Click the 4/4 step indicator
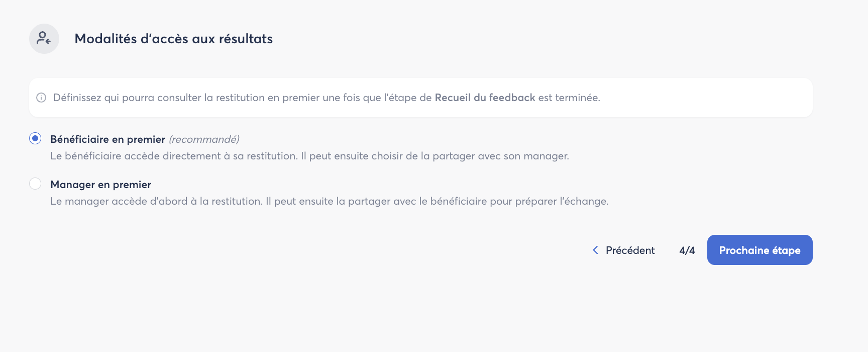Viewport: 868px width, 352px height. (687, 250)
